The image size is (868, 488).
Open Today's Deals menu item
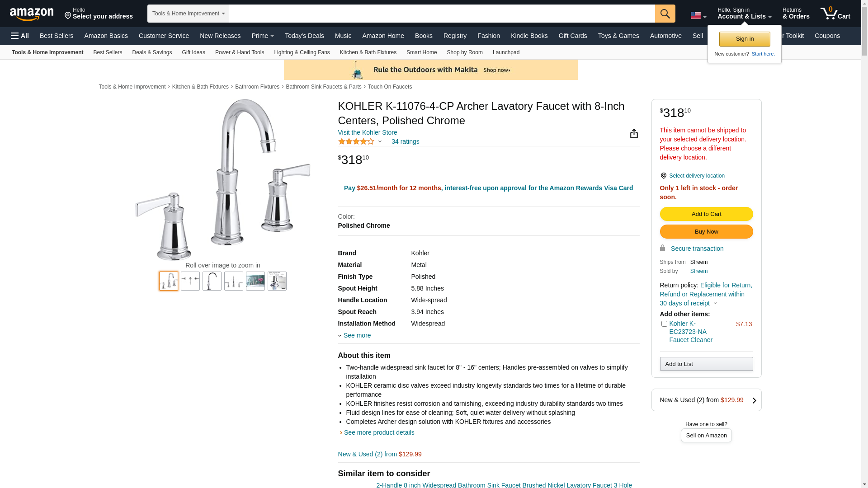[x=304, y=36]
